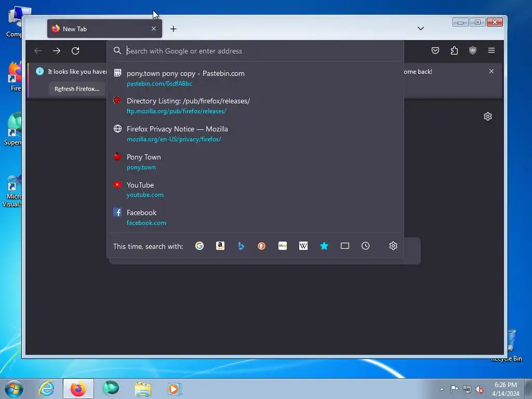Search this time with Wikipedia icon
Image resolution: width=532 pixels, height=399 pixels.
click(x=303, y=246)
